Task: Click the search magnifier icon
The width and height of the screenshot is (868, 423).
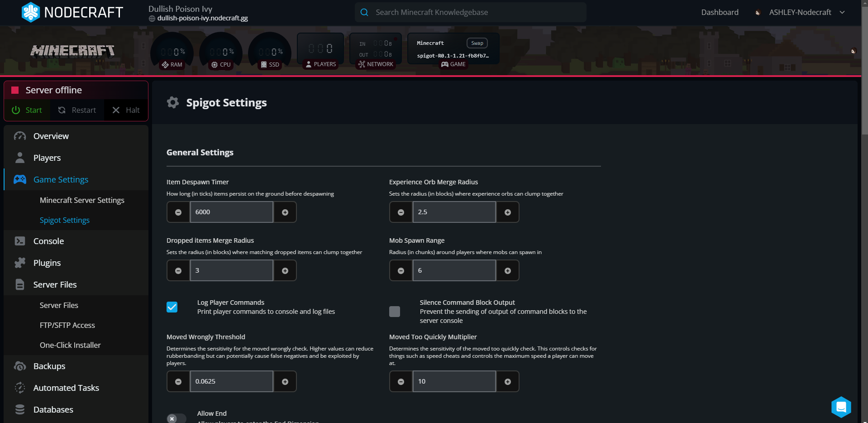Action: tap(364, 12)
